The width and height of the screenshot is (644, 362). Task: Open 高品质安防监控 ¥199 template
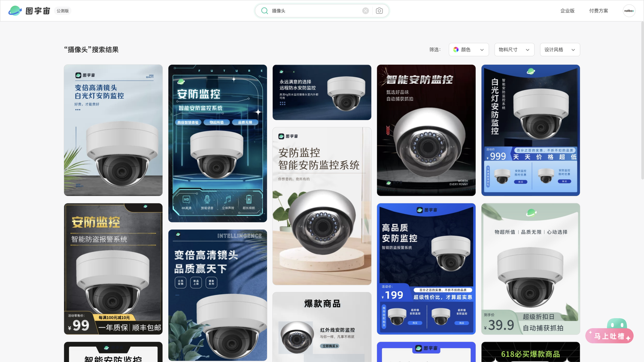(426, 269)
